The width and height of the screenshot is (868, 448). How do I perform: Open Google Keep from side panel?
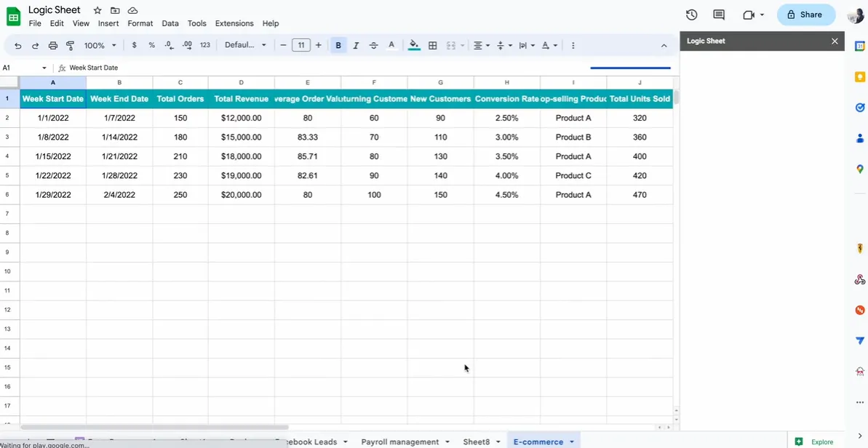859,76
